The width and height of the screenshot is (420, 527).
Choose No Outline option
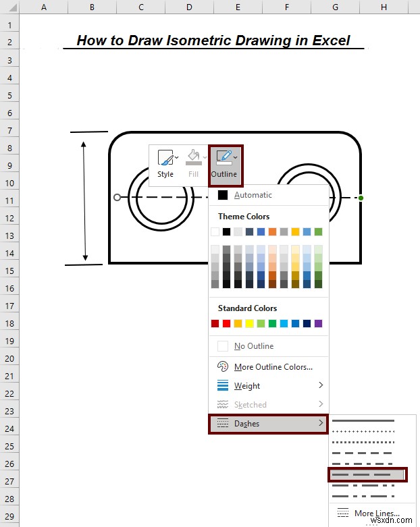(x=268, y=346)
